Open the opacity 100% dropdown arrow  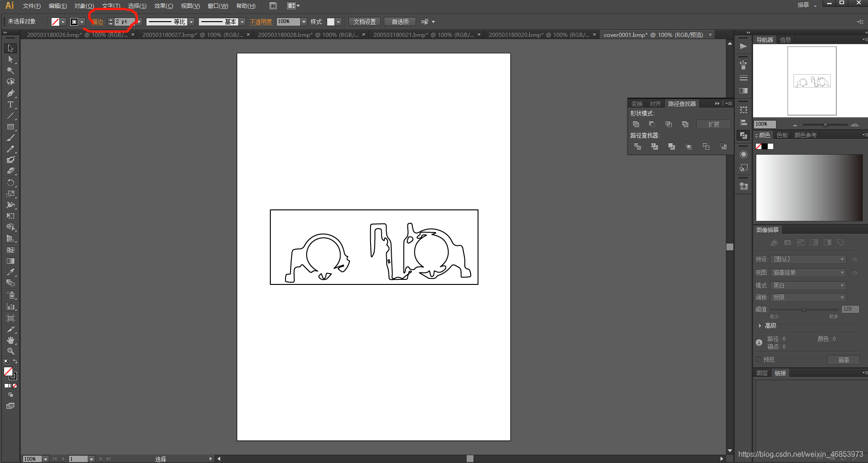click(x=304, y=22)
